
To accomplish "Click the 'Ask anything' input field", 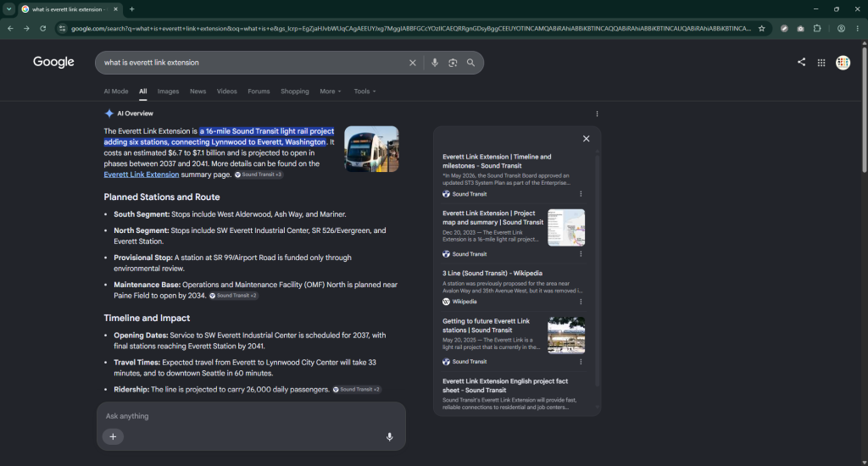I will [x=251, y=416].
